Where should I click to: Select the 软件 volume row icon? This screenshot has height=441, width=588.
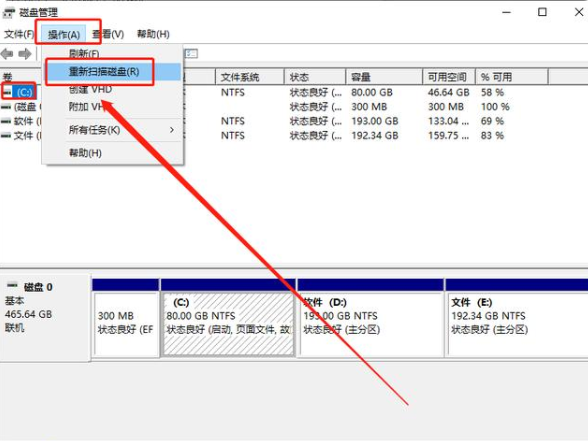click(x=6, y=121)
